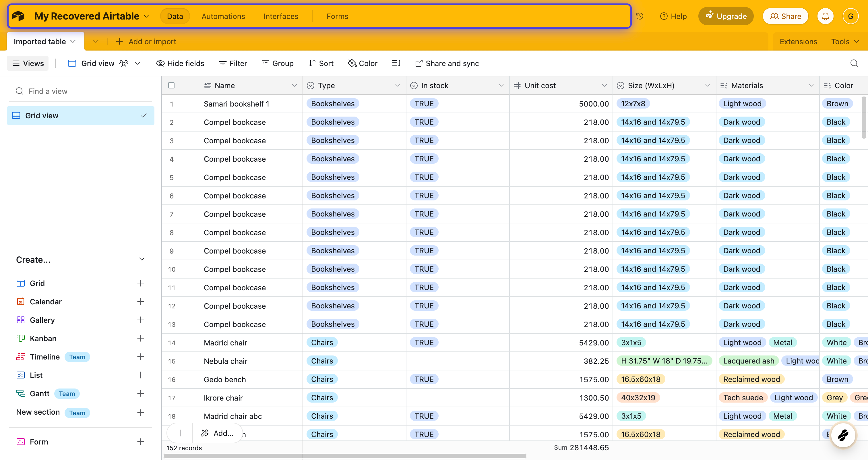Image resolution: width=868 pixels, height=460 pixels.
Task: Open the Imported table tab dropdown
Action: click(73, 41)
